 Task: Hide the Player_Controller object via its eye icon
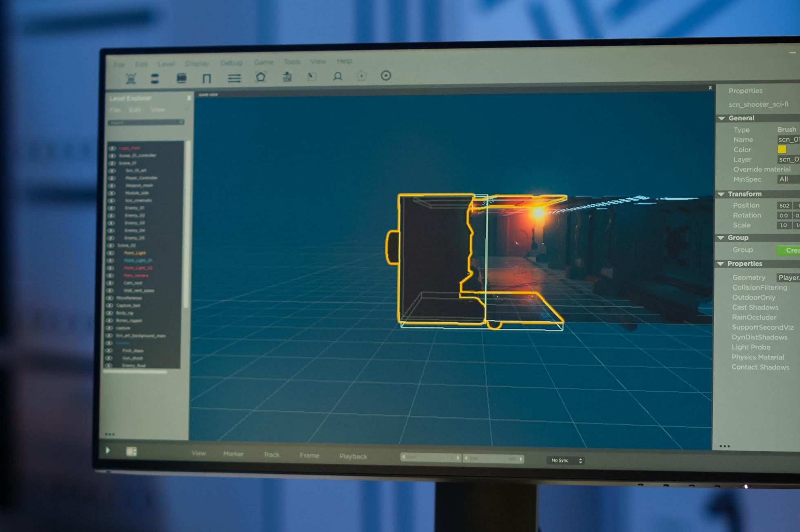111,178
